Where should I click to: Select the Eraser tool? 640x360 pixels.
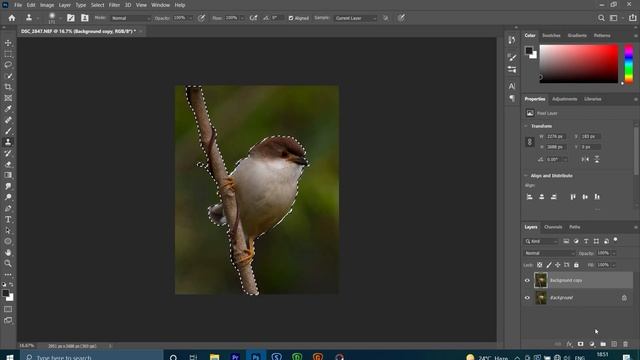point(8,164)
